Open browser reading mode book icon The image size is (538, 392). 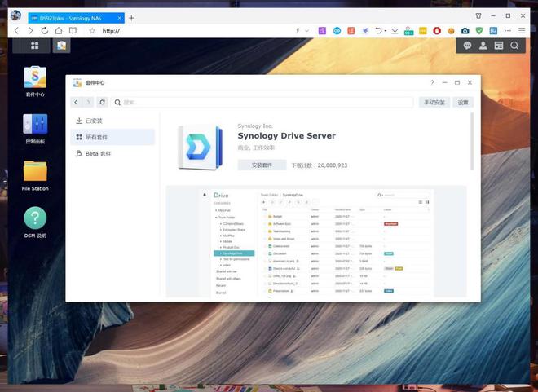(73, 31)
